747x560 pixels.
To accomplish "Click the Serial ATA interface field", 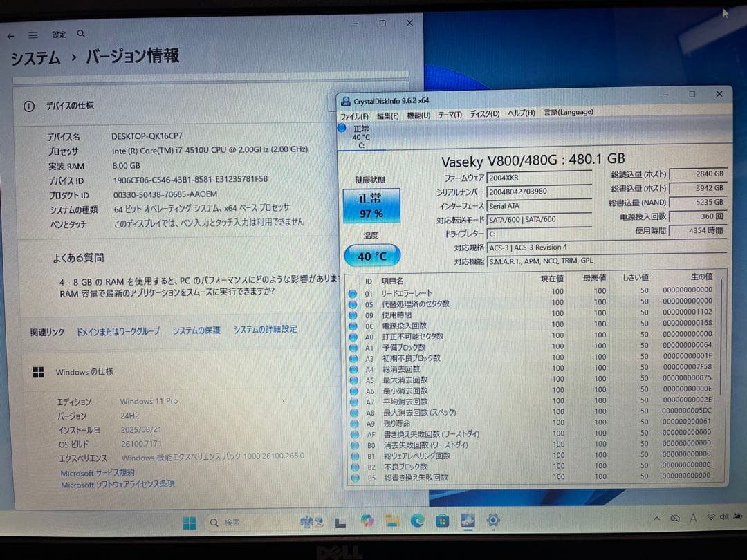I will [539, 206].
